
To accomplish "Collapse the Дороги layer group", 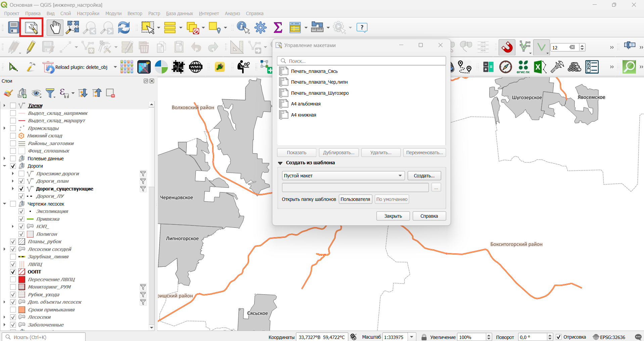I will pos(4,166).
